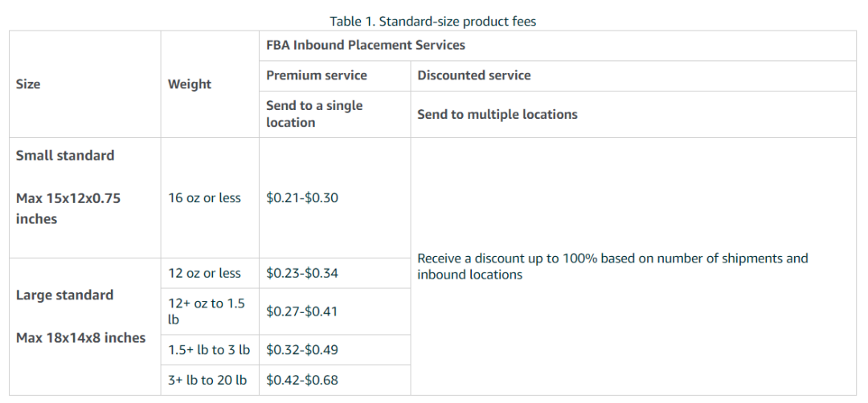Click the table title 'Standard-size product fees'

432,22
